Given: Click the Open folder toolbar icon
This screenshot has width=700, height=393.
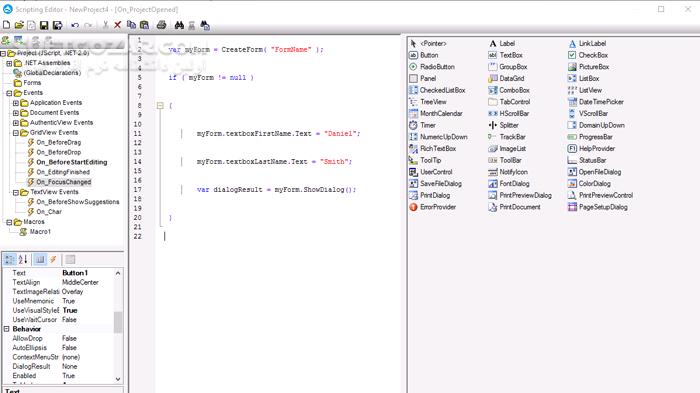Looking at the screenshot, I should (19, 25).
